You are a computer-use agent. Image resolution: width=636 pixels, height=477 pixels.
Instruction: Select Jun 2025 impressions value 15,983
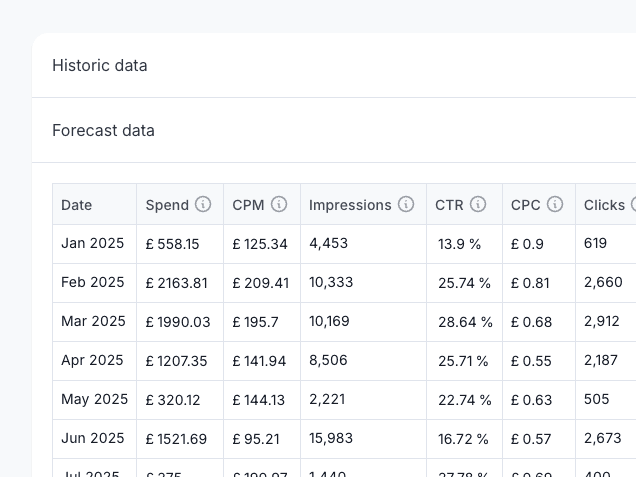(x=331, y=438)
